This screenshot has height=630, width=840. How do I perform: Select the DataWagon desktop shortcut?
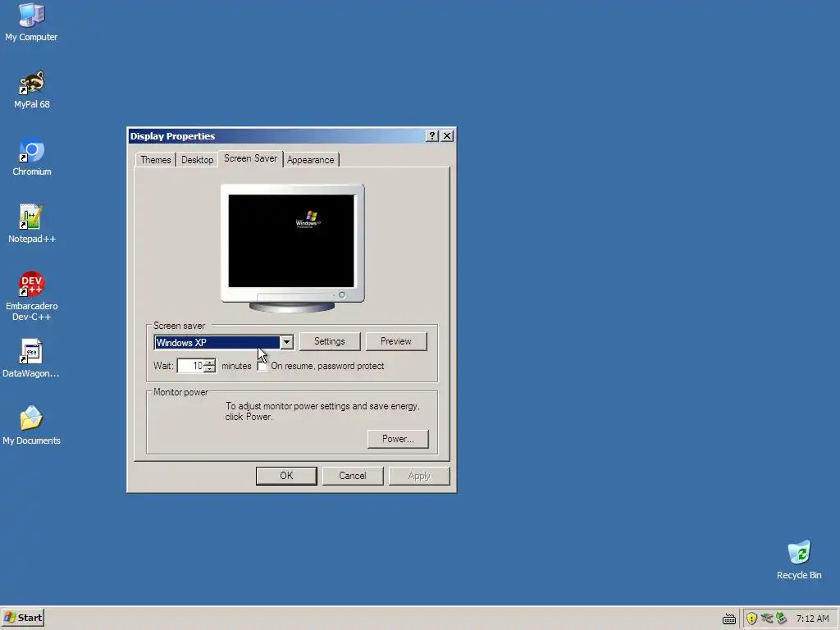31,358
